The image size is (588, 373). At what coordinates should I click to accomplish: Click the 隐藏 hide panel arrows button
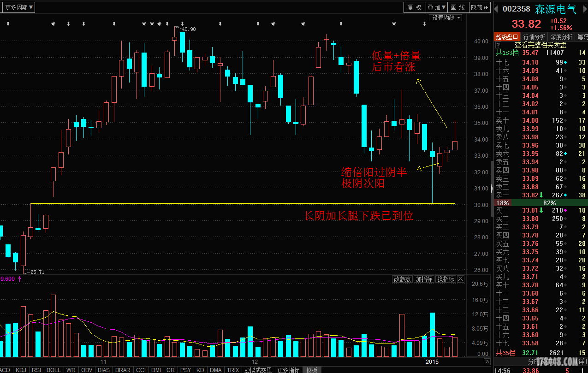(x=479, y=7)
